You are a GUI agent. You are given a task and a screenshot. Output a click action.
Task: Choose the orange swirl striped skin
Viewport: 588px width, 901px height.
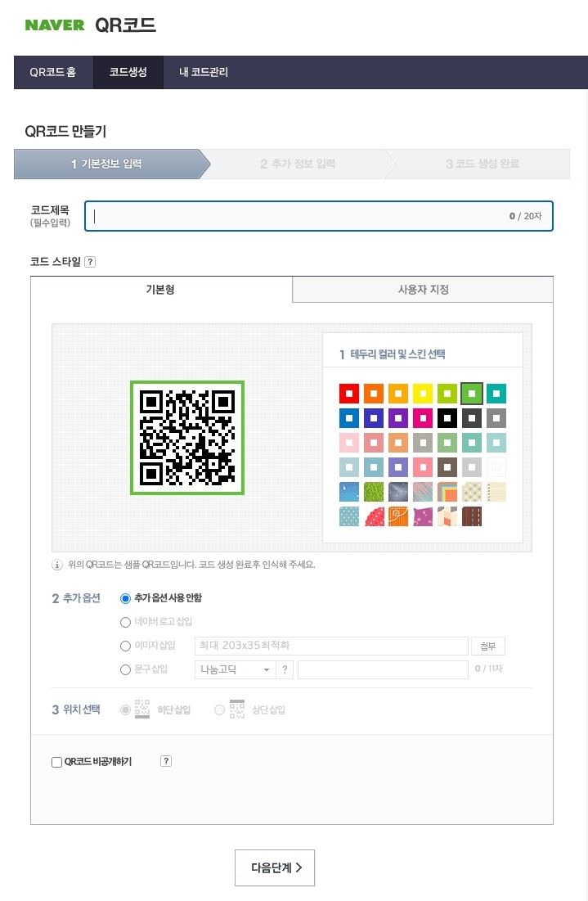398,516
